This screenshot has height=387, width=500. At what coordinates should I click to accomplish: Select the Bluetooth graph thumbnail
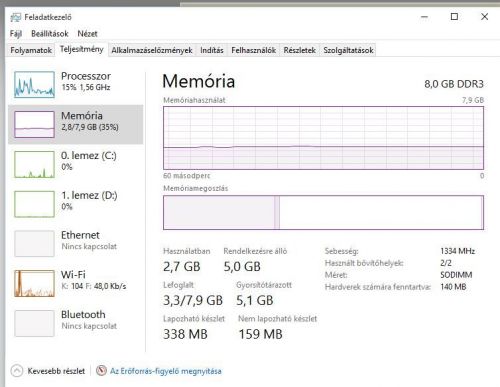(34, 323)
